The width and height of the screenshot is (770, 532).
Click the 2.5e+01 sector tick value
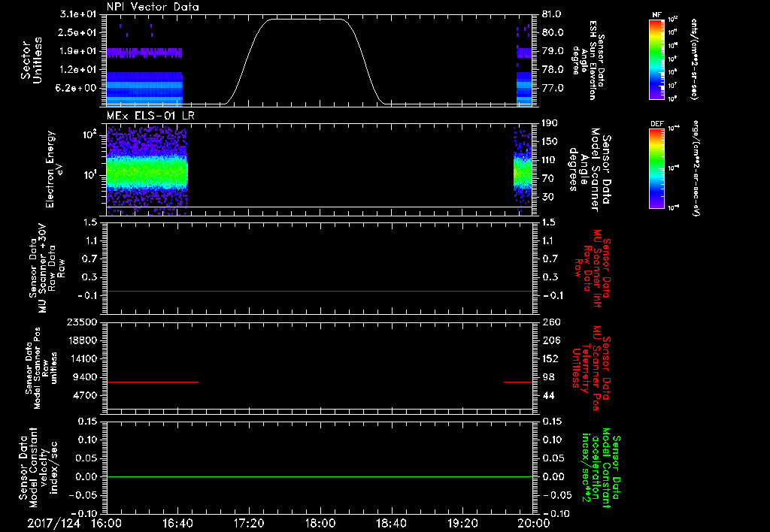coord(77,32)
